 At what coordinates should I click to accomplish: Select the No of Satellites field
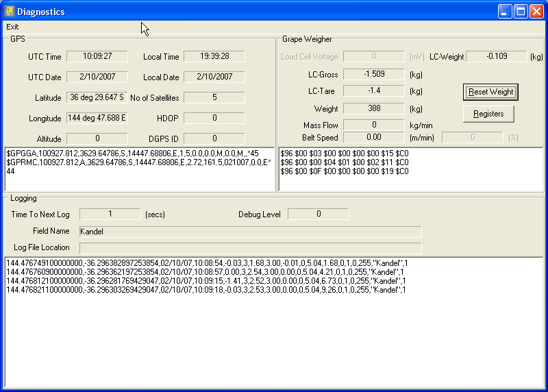[214, 97]
